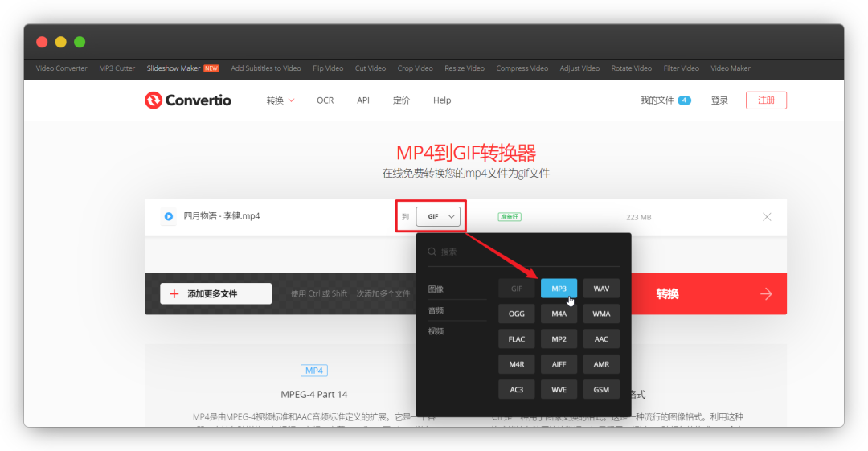Open Resize Video tool

(465, 68)
